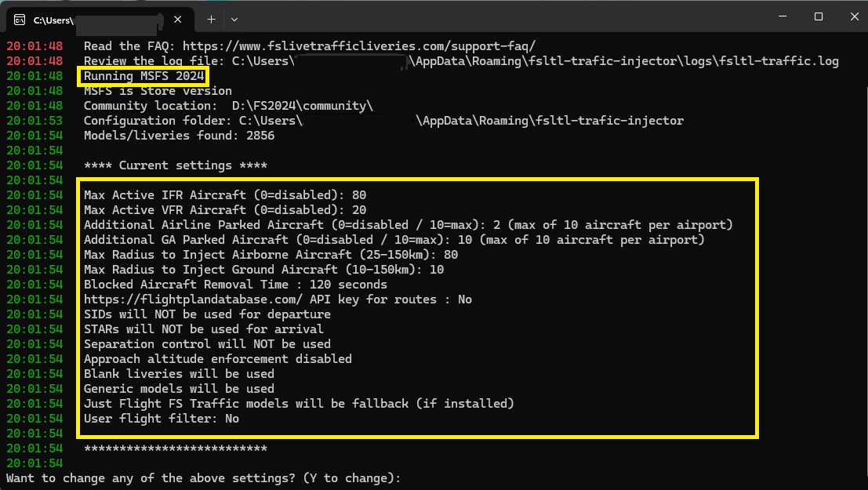Click the 'Models/liveries found: 2856' line
Image resolution: width=868 pixels, height=490 pixels.
(179, 136)
